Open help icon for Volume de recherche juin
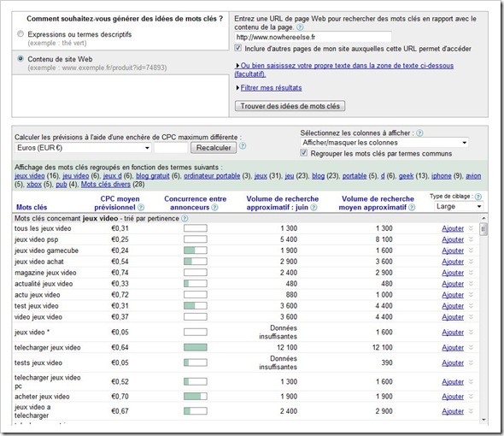 [314, 208]
